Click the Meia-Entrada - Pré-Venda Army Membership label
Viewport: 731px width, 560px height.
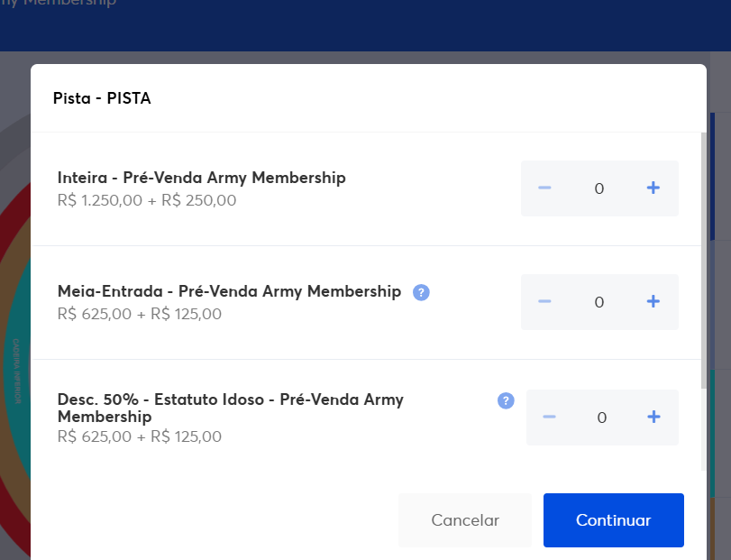coord(229,291)
